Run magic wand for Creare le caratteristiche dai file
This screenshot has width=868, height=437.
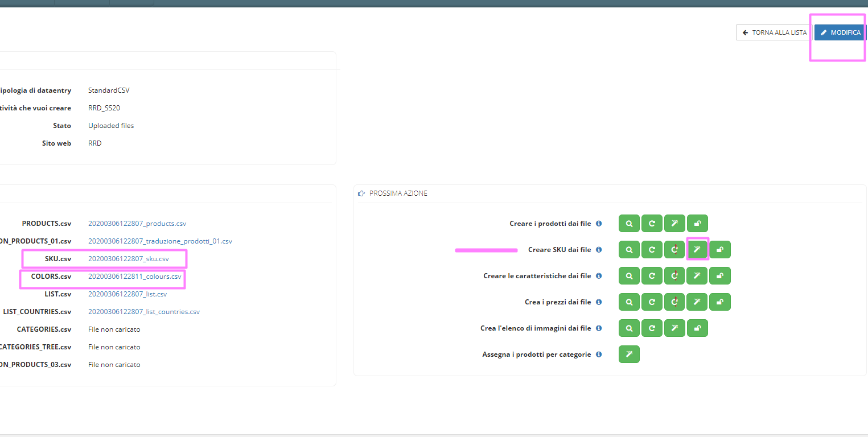point(697,276)
